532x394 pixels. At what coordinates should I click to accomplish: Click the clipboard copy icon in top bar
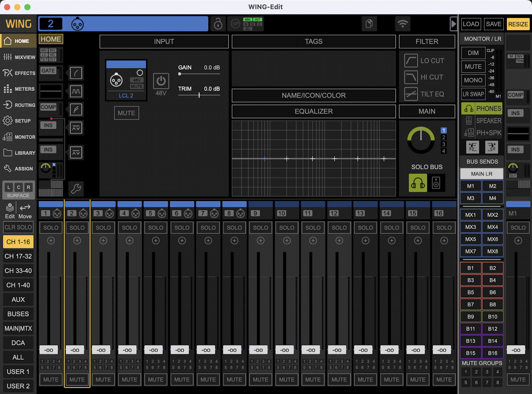pyautogui.click(x=369, y=24)
